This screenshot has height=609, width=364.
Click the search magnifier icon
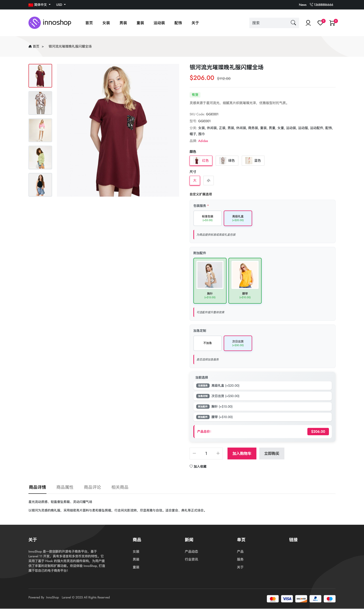293,23
